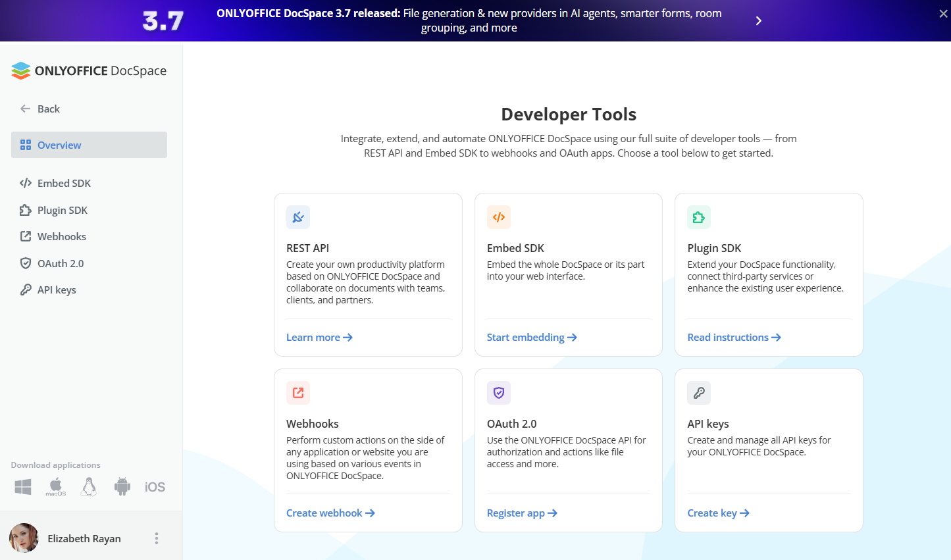This screenshot has height=560, width=951.
Task: Close the DocSpace 3.7 release banner
Action: point(943,14)
